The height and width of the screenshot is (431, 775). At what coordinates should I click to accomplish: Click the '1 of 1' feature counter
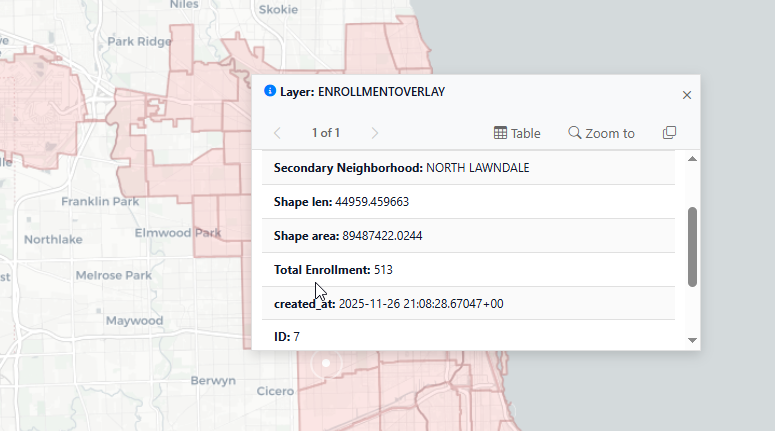pyautogui.click(x=326, y=133)
